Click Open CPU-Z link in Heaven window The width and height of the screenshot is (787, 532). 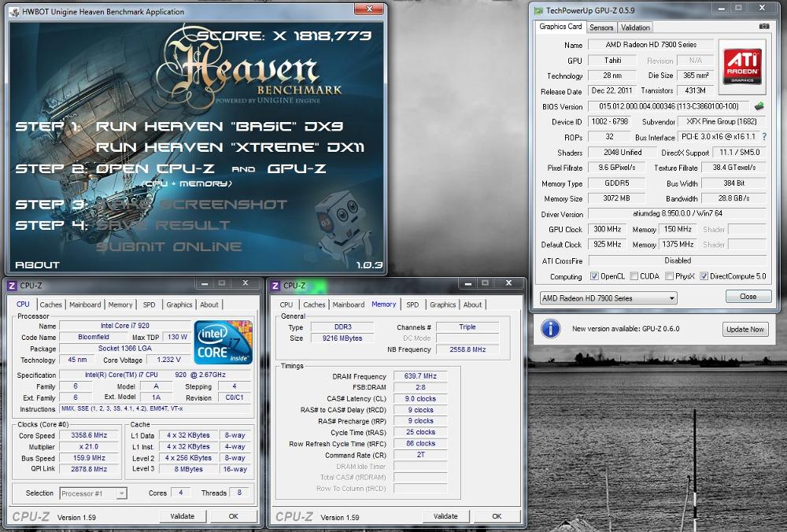coord(155,168)
